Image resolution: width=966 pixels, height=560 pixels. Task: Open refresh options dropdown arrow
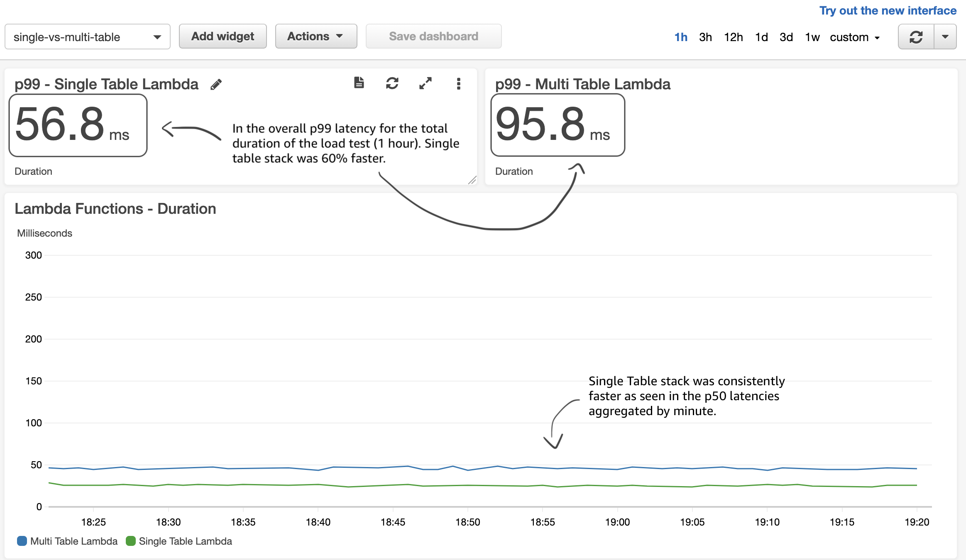945,37
